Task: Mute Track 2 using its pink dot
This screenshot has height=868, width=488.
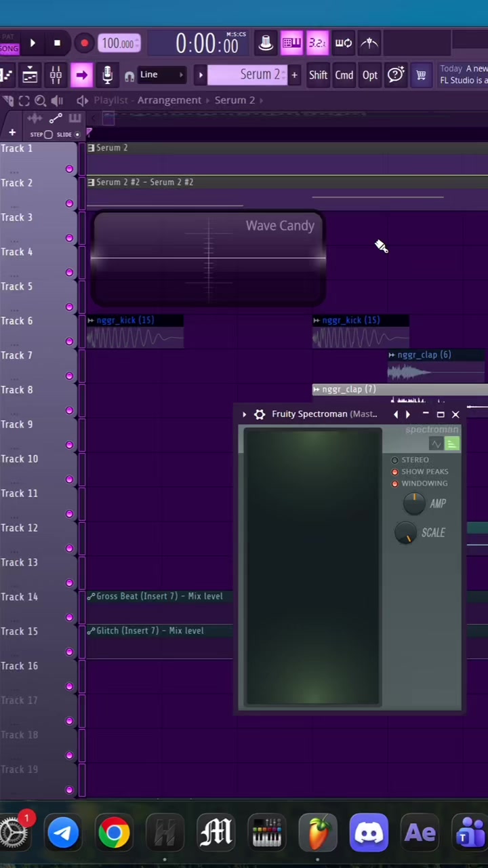Action: coord(69,203)
